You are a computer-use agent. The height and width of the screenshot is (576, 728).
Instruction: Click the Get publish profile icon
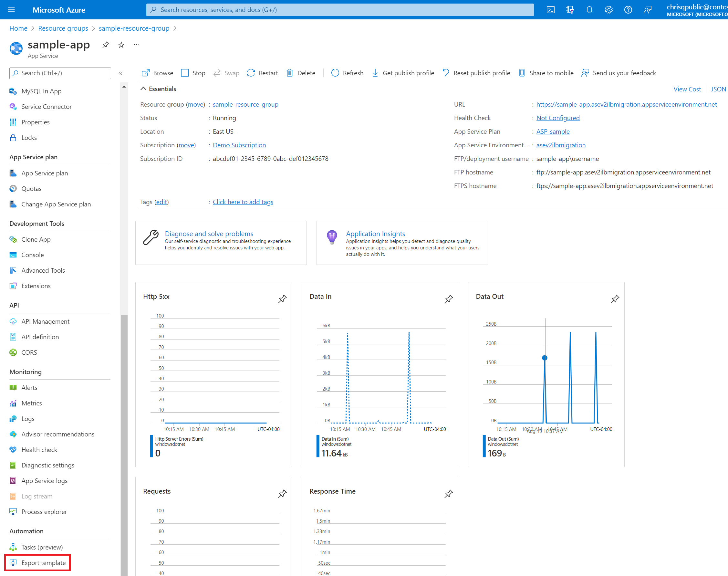coord(375,73)
